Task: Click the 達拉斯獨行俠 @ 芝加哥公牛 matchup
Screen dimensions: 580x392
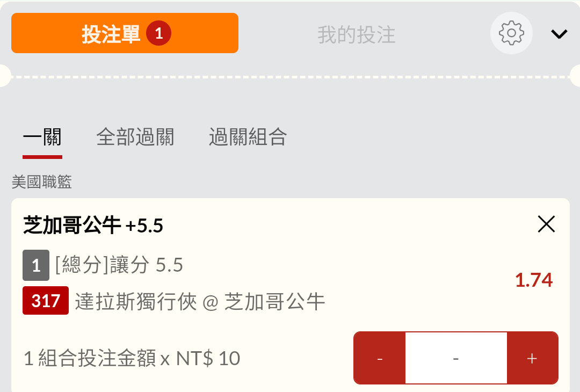Action: [x=200, y=302]
